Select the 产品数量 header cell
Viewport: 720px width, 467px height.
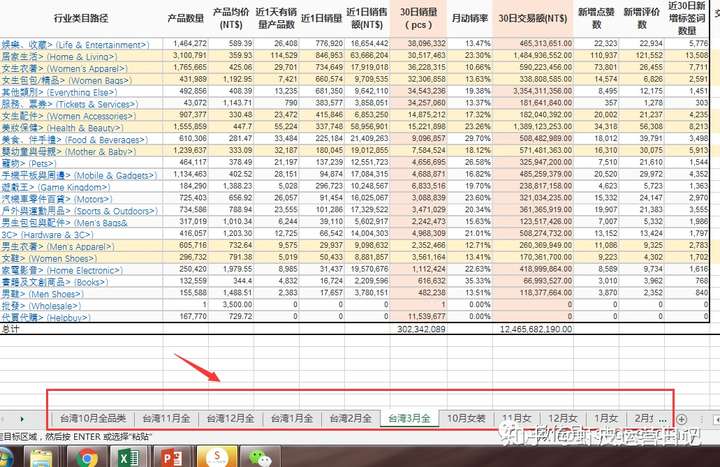186,18
